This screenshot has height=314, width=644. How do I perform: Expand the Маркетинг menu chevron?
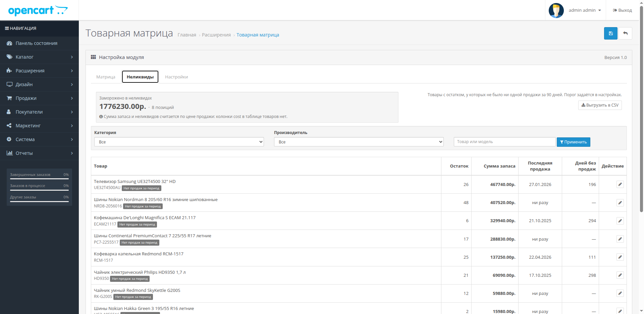coord(72,126)
